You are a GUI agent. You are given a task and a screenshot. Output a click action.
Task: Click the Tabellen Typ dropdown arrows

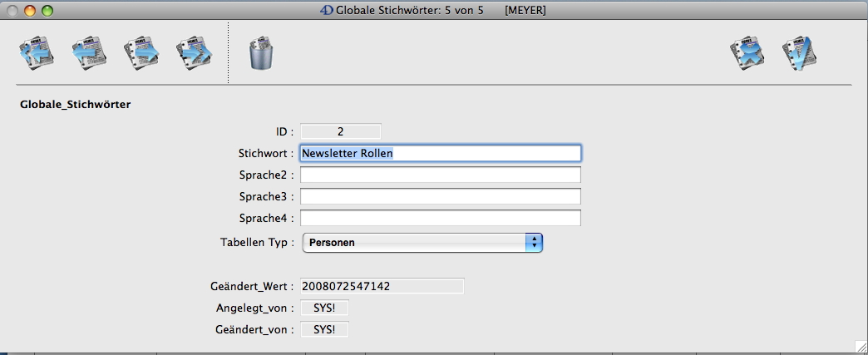click(x=534, y=242)
